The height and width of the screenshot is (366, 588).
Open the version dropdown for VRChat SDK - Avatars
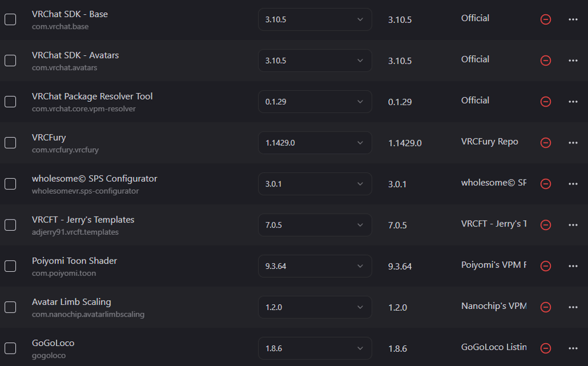tap(315, 61)
